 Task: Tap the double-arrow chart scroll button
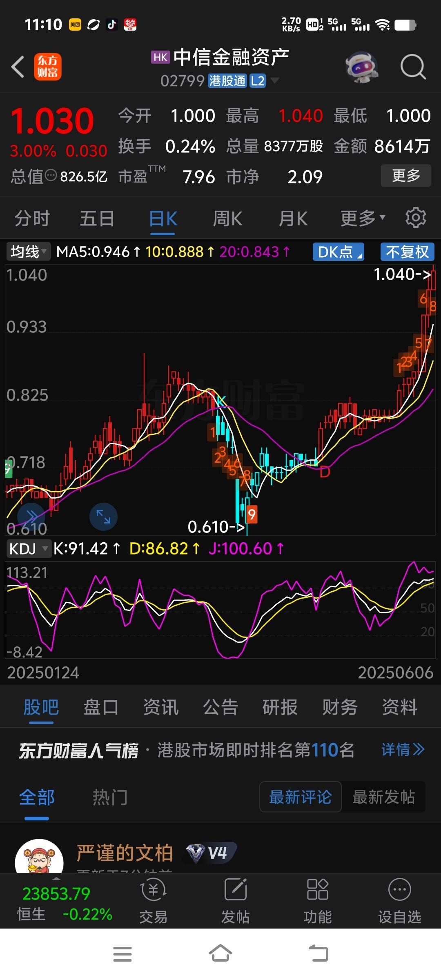pos(31,517)
